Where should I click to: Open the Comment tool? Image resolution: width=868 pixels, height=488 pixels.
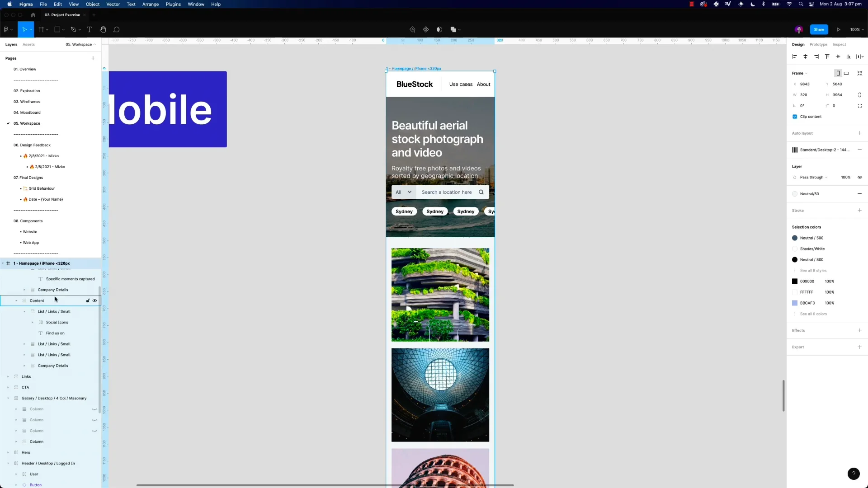(x=117, y=29)
